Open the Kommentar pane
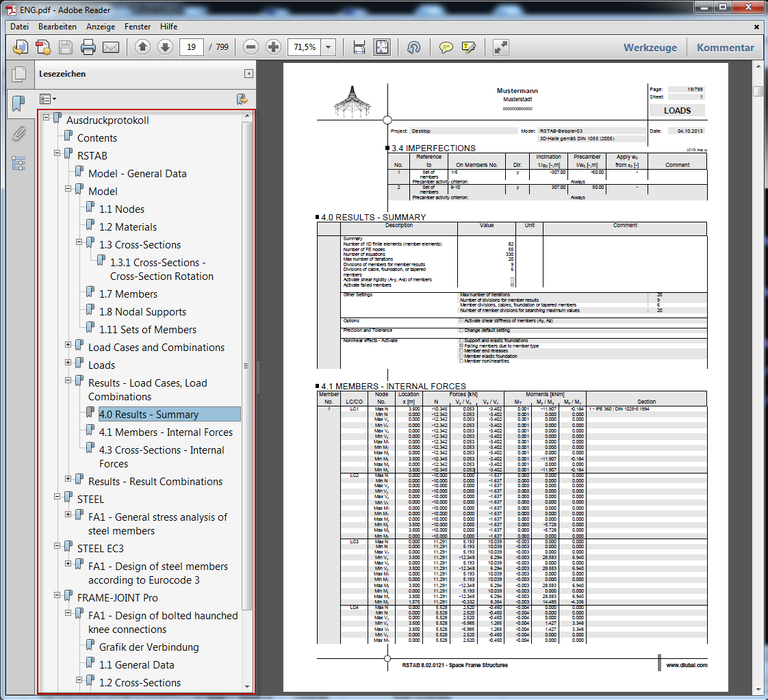Image resolution: width=768 pixels, height=700 pixels. point(728,47)
